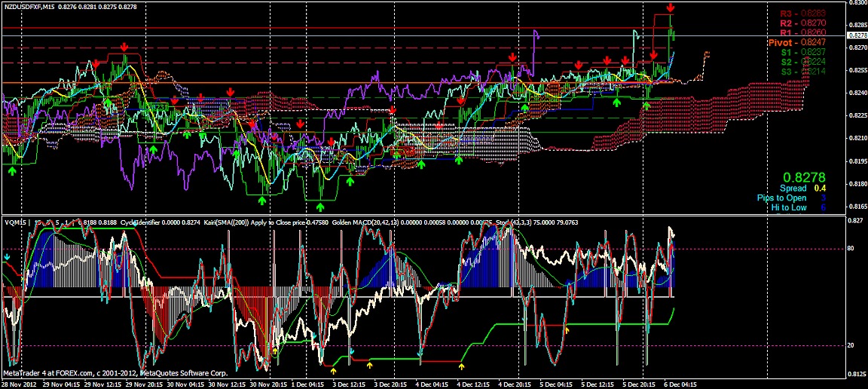868x389 pixels.
Task: Click the 30 Nov 20:15 time label
Action: click(268, 384)
